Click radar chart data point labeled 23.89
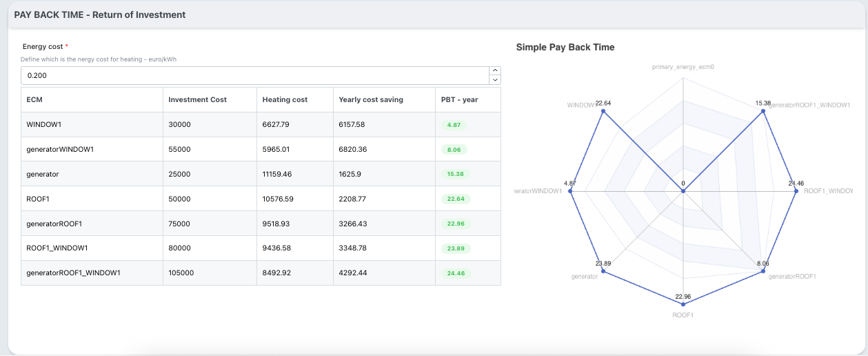Viewport: 868px width, 356px height. [603, 272]
